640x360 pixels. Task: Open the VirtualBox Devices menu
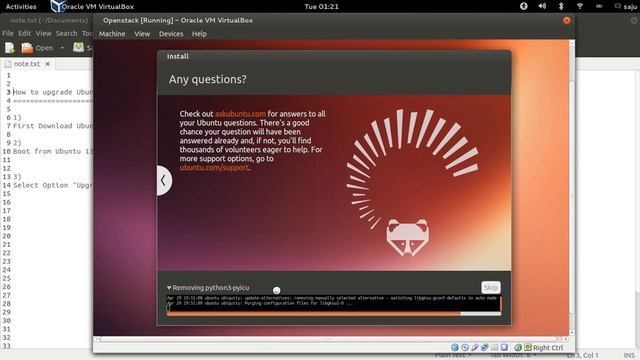click(171, 34)
